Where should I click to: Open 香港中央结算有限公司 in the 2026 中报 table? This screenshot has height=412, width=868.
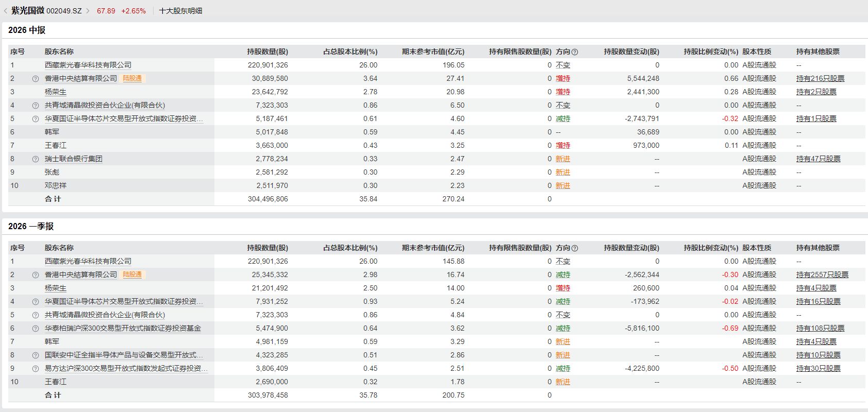tap(81, 78)
